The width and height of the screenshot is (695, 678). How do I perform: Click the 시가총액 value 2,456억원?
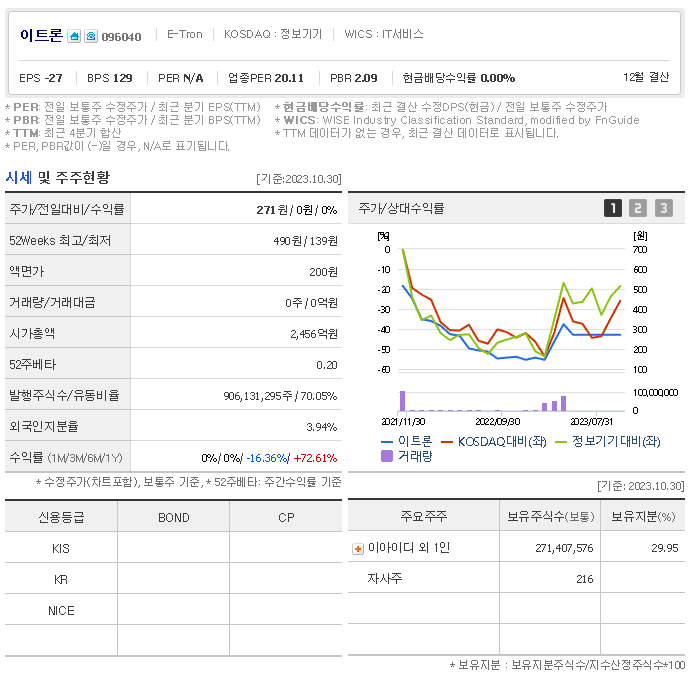pos(314,334)
